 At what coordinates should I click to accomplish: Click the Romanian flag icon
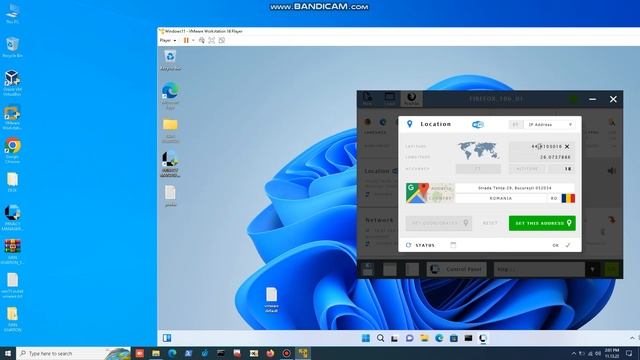(568, 198)
